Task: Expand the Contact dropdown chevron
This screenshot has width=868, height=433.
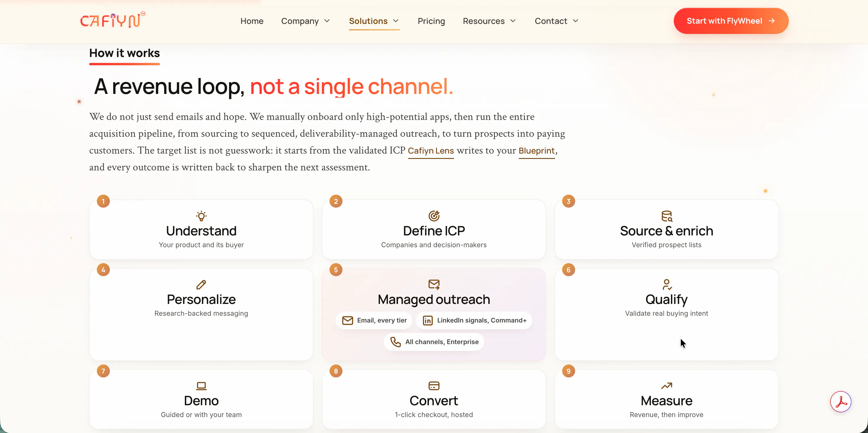Action: [575, 21]
